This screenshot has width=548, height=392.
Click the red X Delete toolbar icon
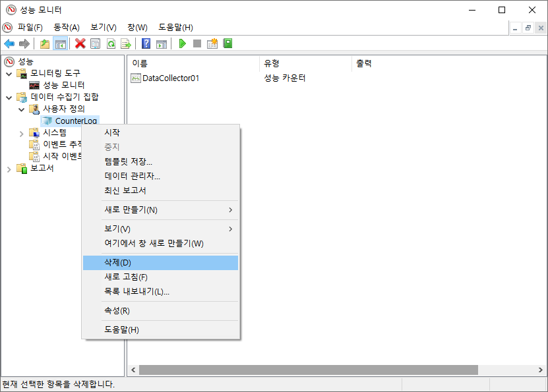[80, 43]
